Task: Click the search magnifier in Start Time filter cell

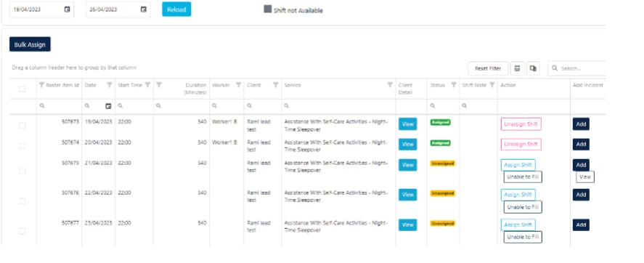Action: [x=121, y=106]
